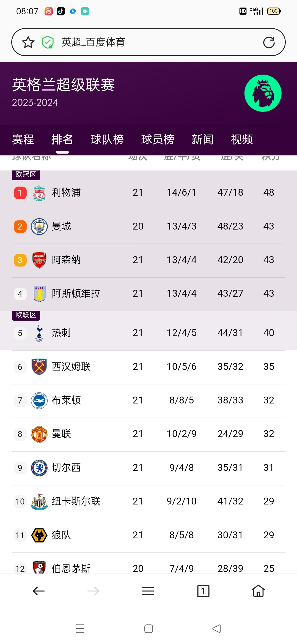Open 阿斯顿维拉 team row
Screen dimensions: 297x644
click(148, 294)
